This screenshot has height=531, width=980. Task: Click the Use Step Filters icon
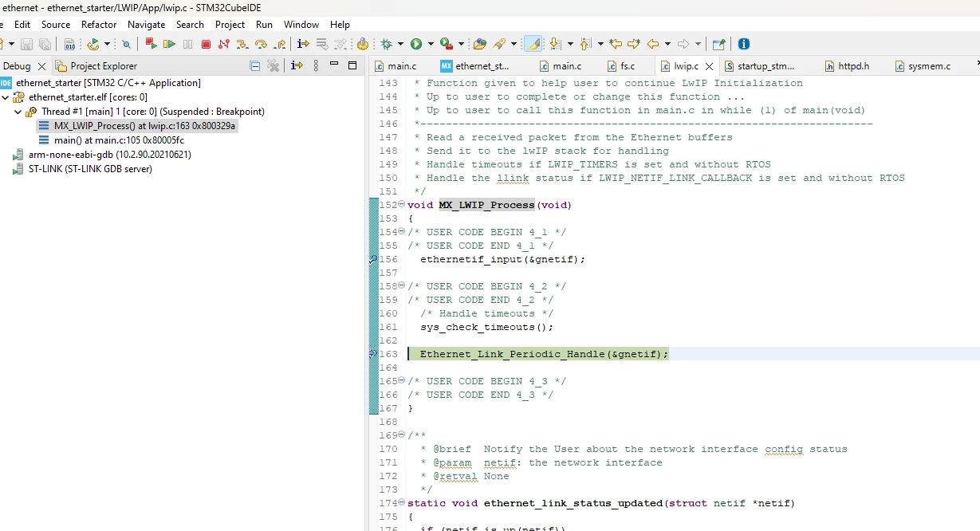point(340,44)
